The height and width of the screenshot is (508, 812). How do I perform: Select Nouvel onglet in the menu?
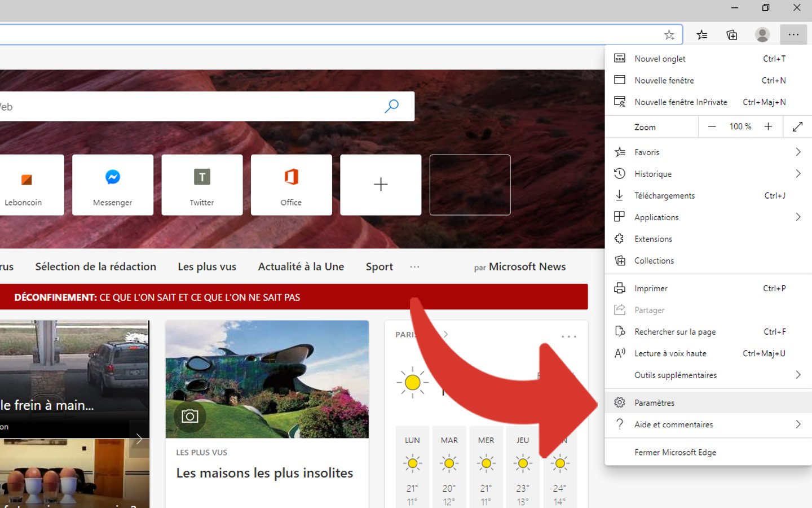[x=708, y=59]
